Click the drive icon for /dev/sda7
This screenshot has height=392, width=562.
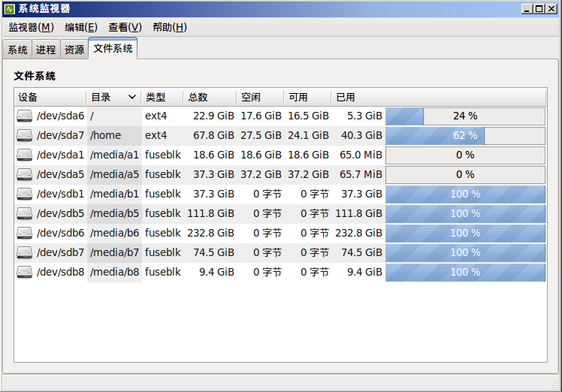(24, 135)
